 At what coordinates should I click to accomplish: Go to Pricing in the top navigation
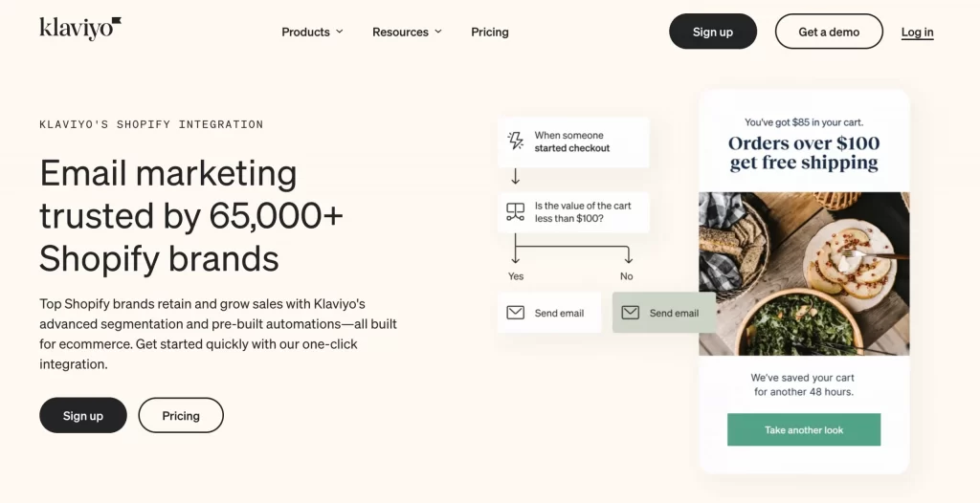click(490, 32)
